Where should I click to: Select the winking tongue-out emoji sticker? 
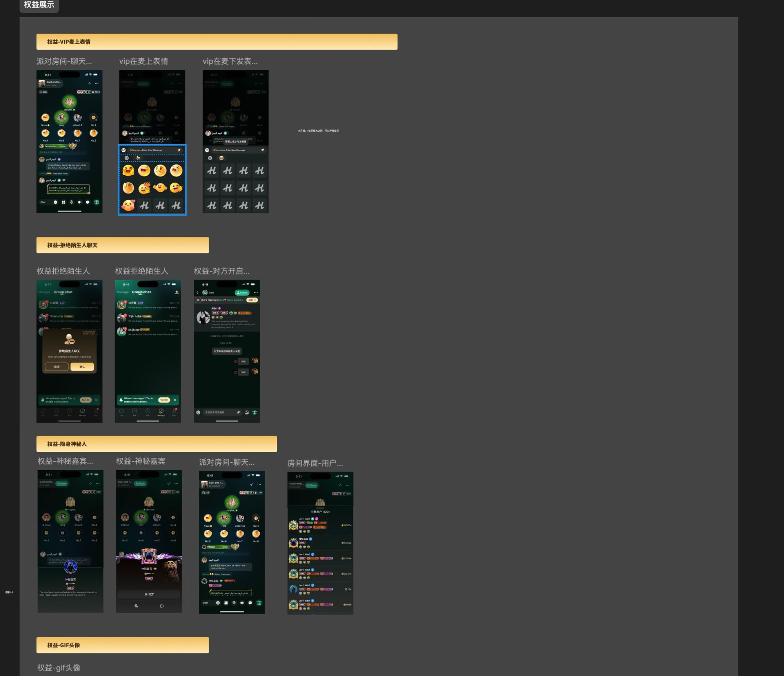pos(176,188)
